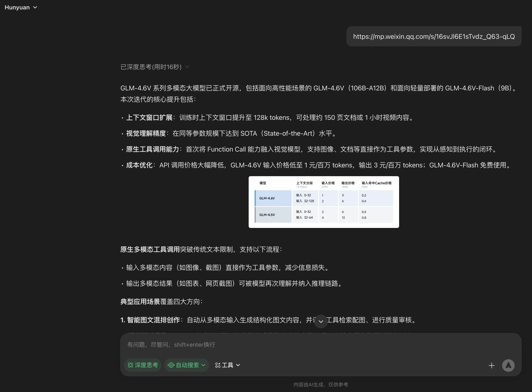This screenshot has width=532, height=392.
Task: Click the circular send arrow icon
Action: coord(508,365)
